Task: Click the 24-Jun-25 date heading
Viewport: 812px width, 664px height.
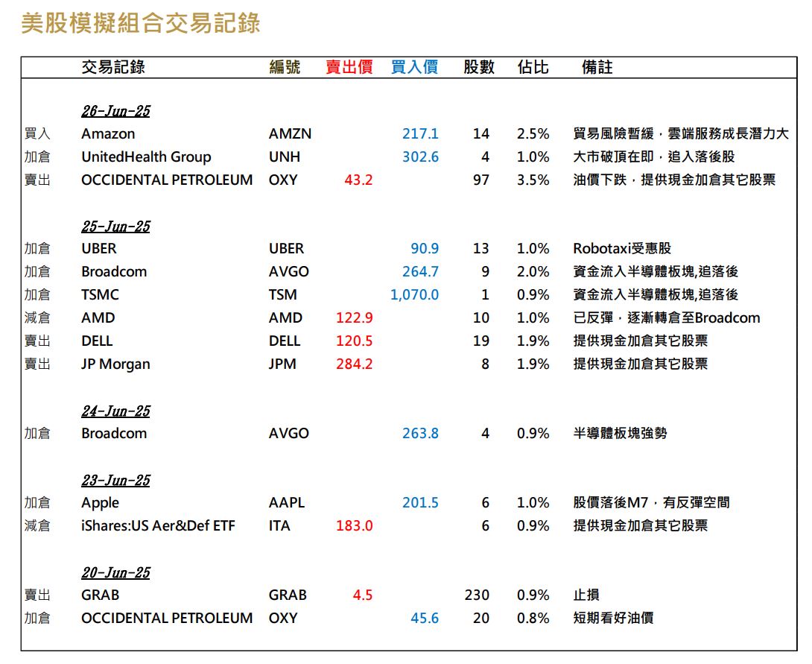Action: [x=116, y=411]
